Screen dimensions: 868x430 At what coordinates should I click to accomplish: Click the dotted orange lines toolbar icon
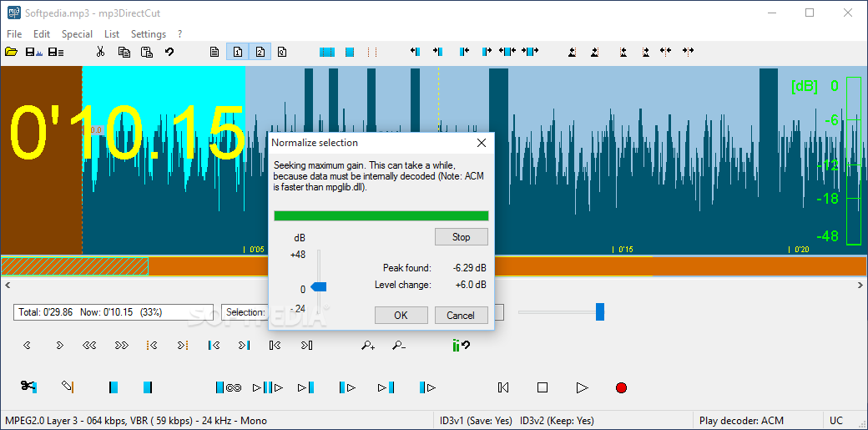tap(372, 52)
